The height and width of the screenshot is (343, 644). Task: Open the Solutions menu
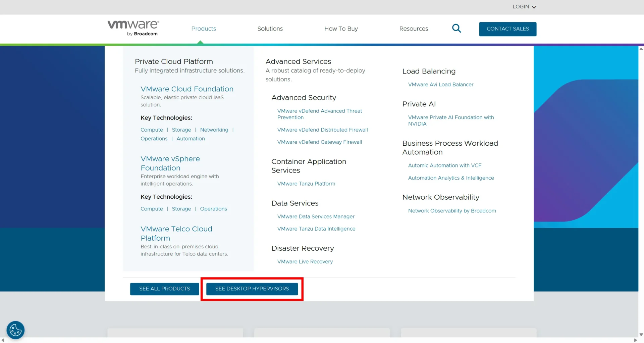(270, 29)
